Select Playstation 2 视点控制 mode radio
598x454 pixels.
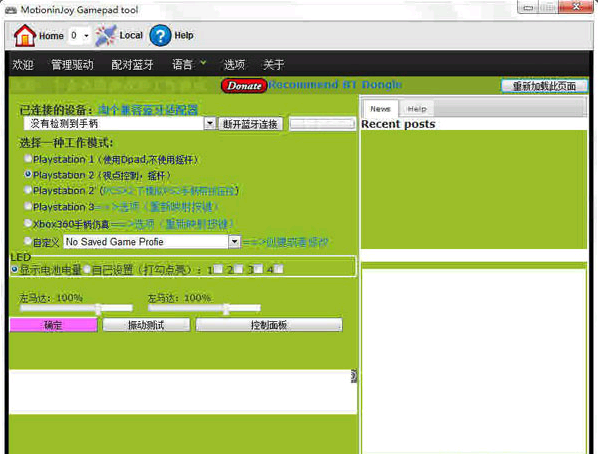(x=27, y=174)
